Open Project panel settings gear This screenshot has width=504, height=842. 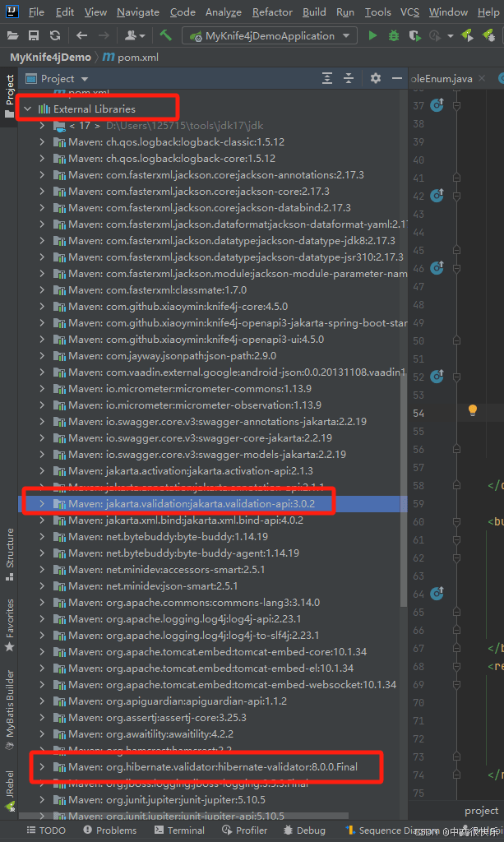pyautogui.click(x=375, y=78)
